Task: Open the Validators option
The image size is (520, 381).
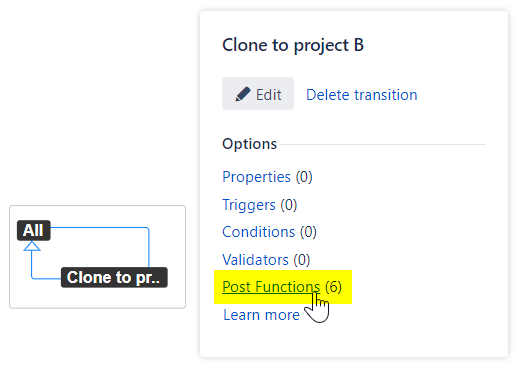Action: (255, 260)
